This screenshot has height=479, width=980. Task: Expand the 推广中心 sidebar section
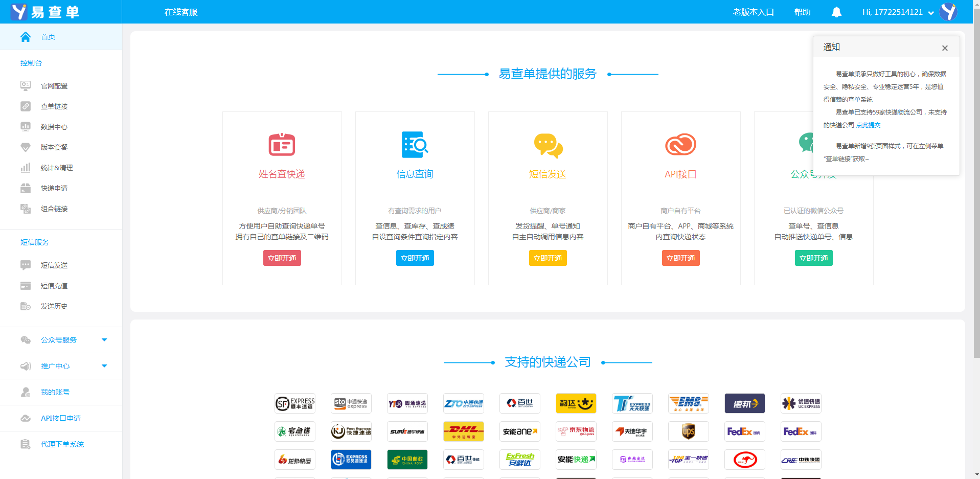click(104, 366)
